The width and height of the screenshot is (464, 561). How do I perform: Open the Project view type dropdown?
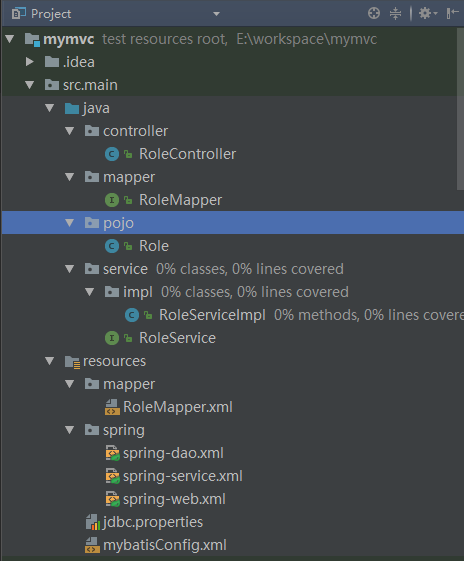point(216,14)
